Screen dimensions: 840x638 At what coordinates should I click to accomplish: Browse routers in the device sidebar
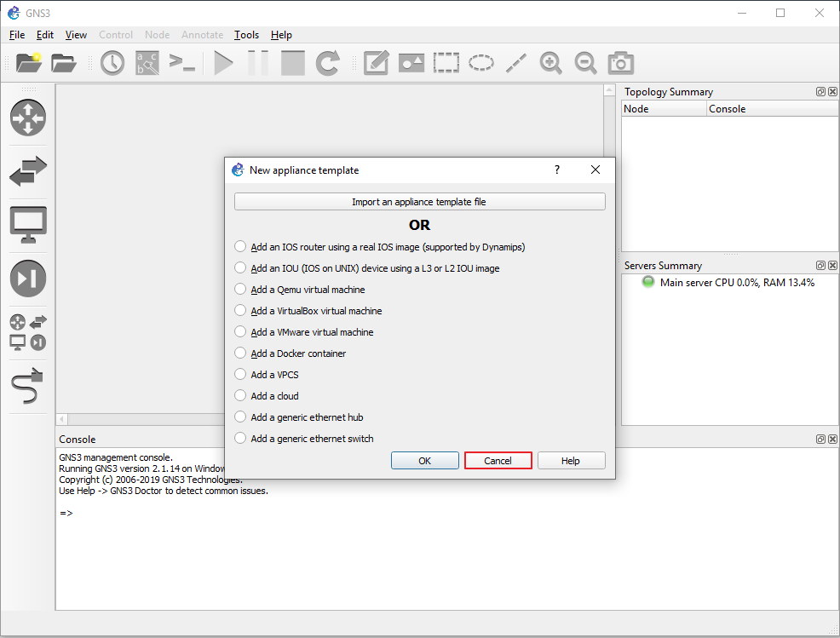[x=28, y=118]
